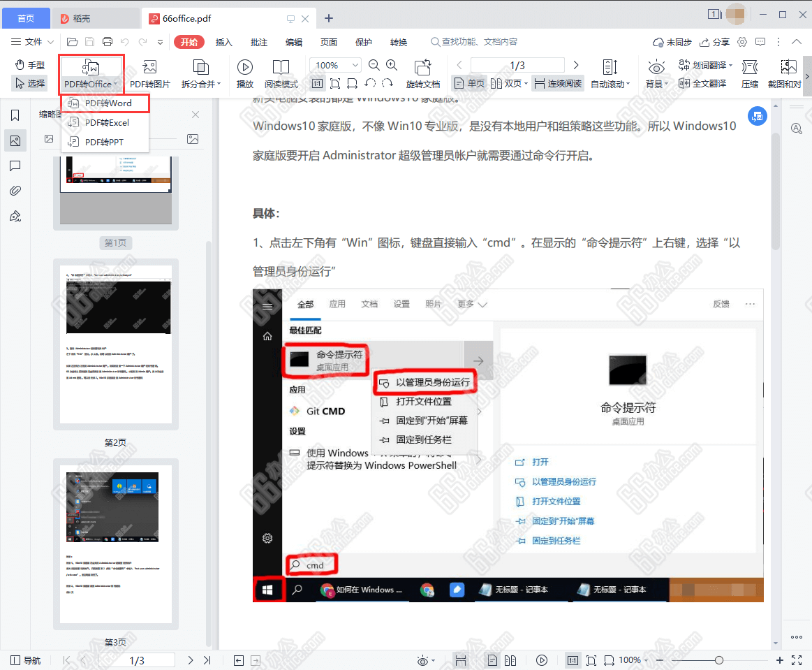Close the thumbnail panel with X
This screenshot has height=670, width=812.
[195, 115]
